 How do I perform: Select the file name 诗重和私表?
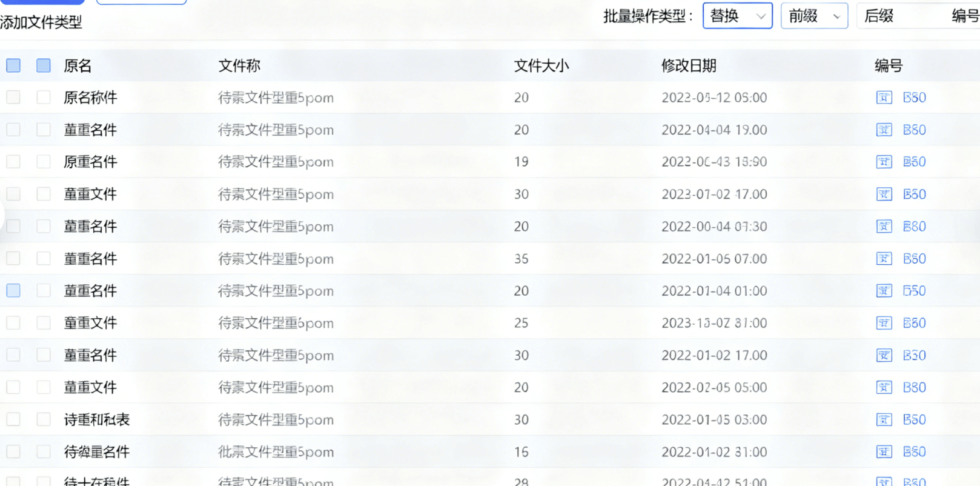tap(97, 419)
